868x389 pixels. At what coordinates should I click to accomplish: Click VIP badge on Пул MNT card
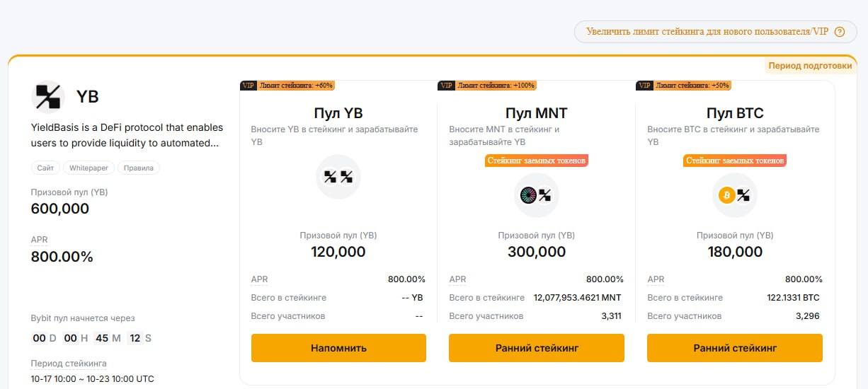447,86
